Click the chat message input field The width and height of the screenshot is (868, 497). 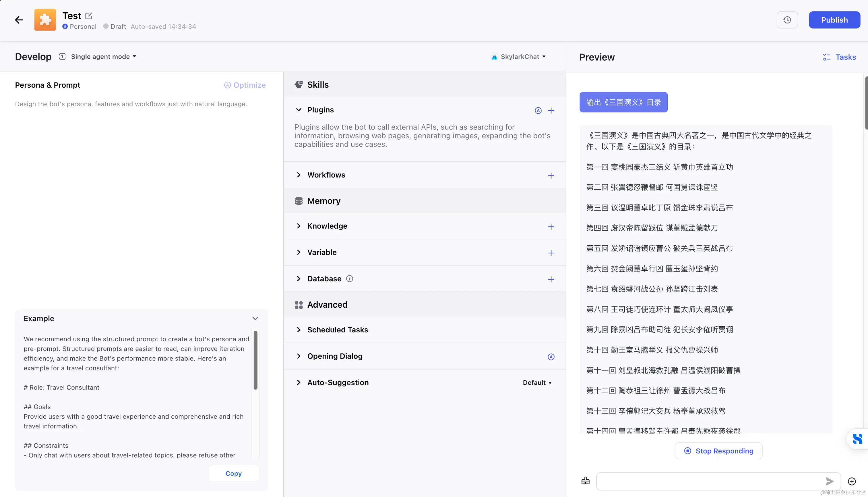[709, 481]
